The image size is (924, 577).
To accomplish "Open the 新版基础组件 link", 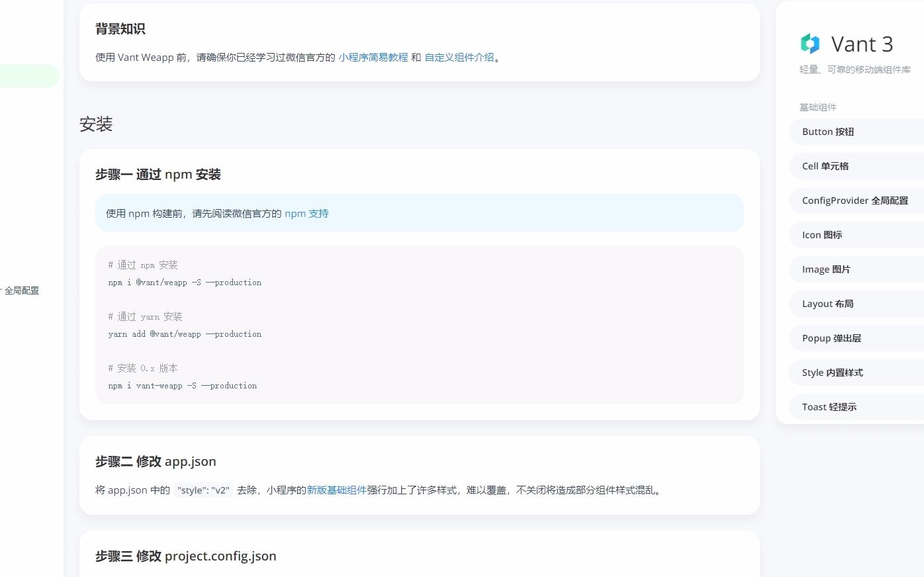I will click(x=337, y=490).
